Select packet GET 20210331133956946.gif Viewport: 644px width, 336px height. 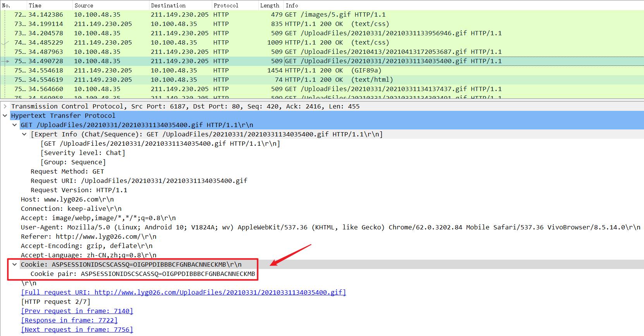[322, 33]
